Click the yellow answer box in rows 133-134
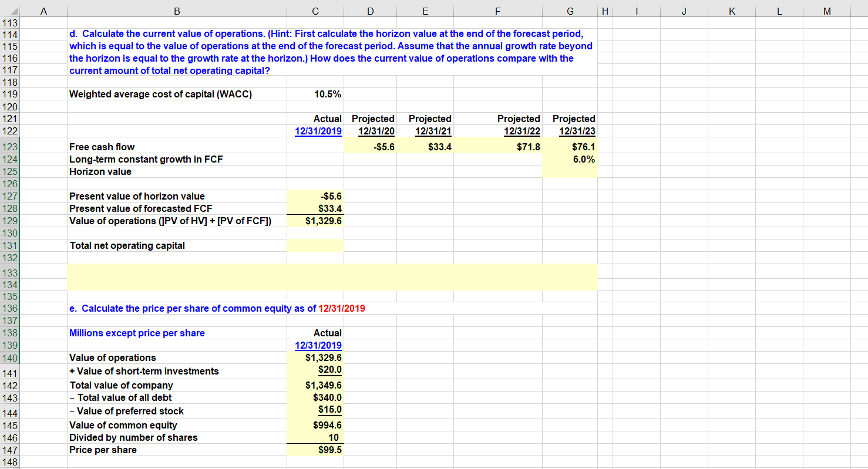 pos(332,277)
